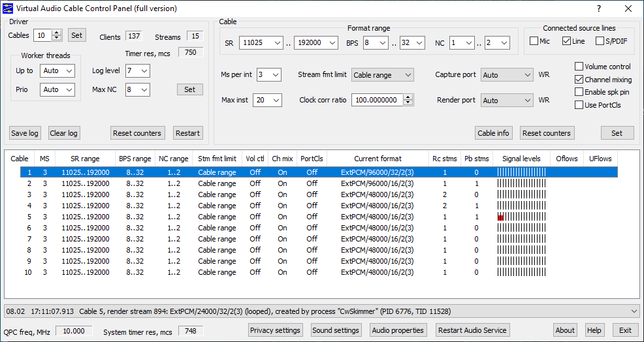Open the Render port dropdown
644x342 pixels.
click(507, 100)
